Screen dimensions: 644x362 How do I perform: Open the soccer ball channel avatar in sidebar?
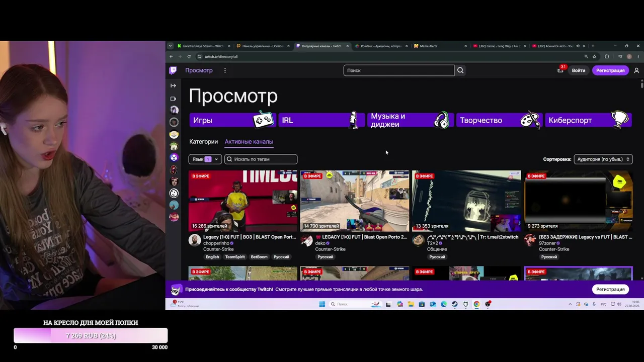click(x=174, y=157)
